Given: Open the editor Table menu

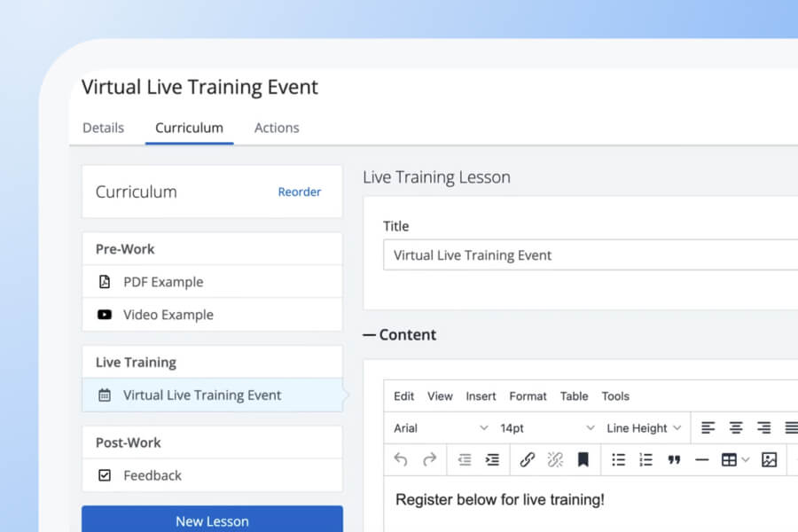Looking at the screenshot, I should tap(574, 396).
